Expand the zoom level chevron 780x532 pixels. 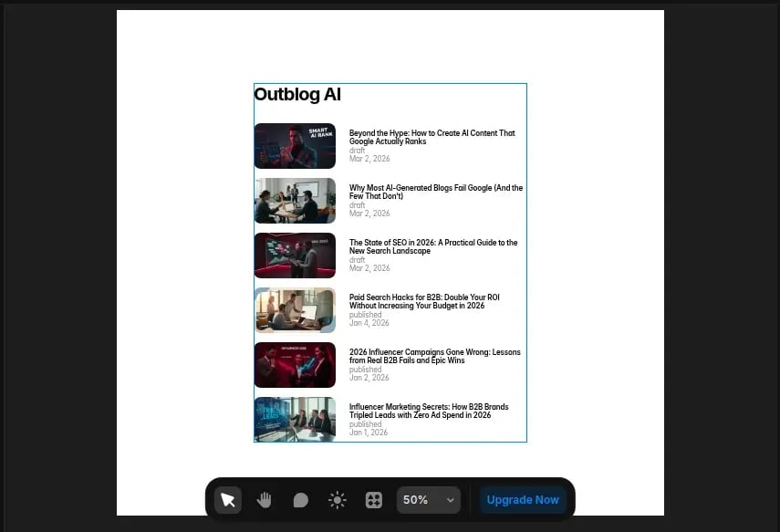click(x=451, y=499)
